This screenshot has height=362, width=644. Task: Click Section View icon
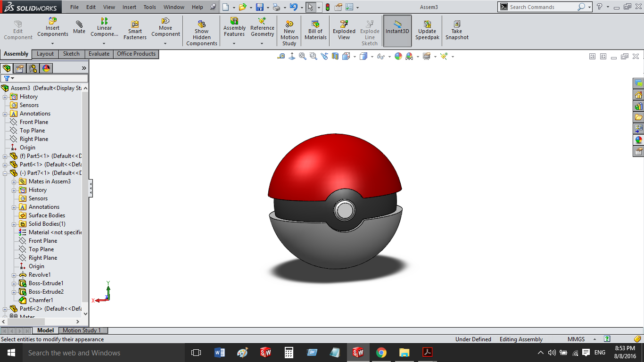click(x=335, y=56)
